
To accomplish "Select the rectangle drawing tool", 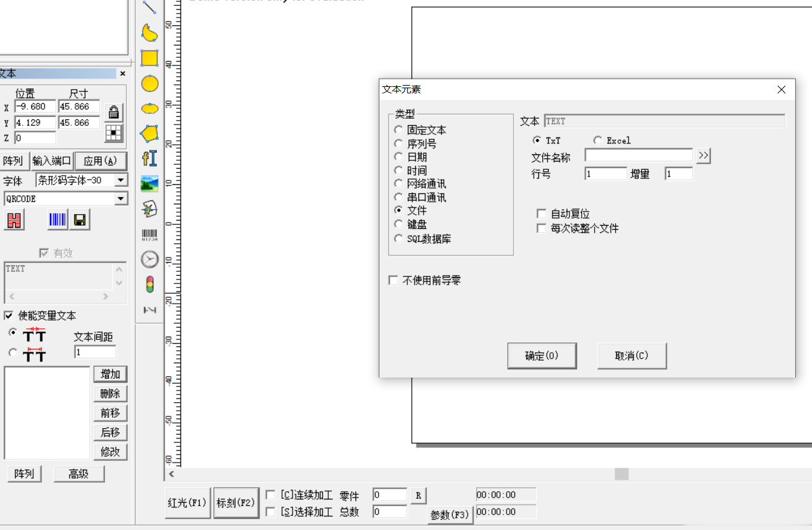I will point(150,58).
